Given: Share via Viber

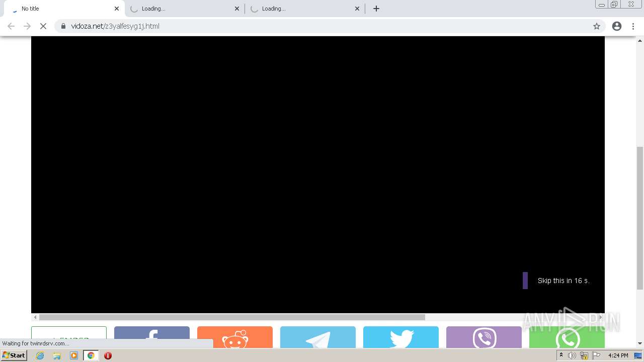Looking at the screenshot, I should [x=484, y=337].
